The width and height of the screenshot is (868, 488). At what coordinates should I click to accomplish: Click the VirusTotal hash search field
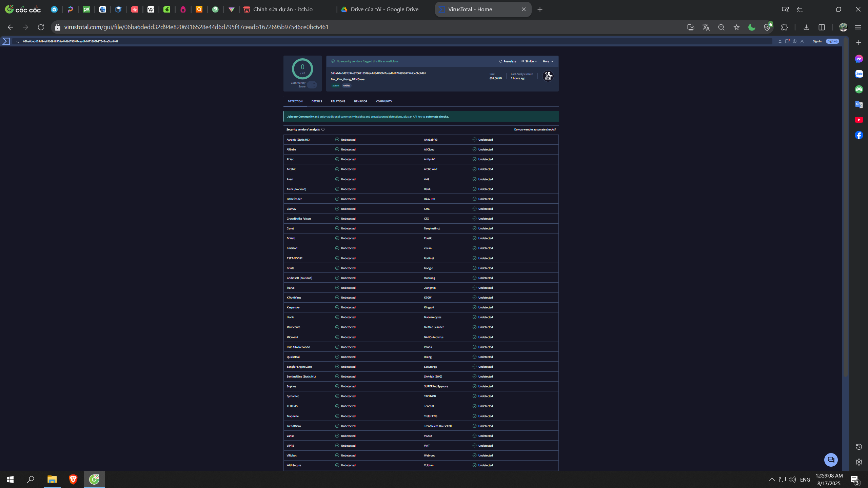393,41
